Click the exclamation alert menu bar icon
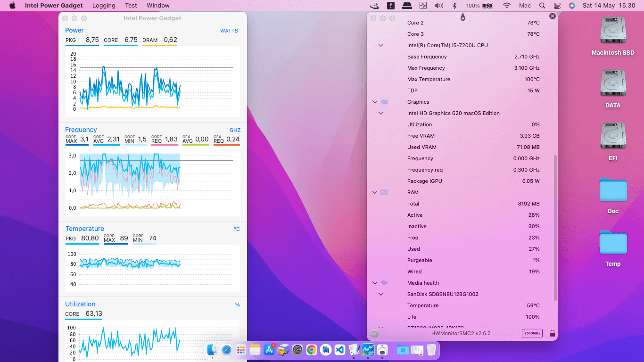 pos(391,6)
